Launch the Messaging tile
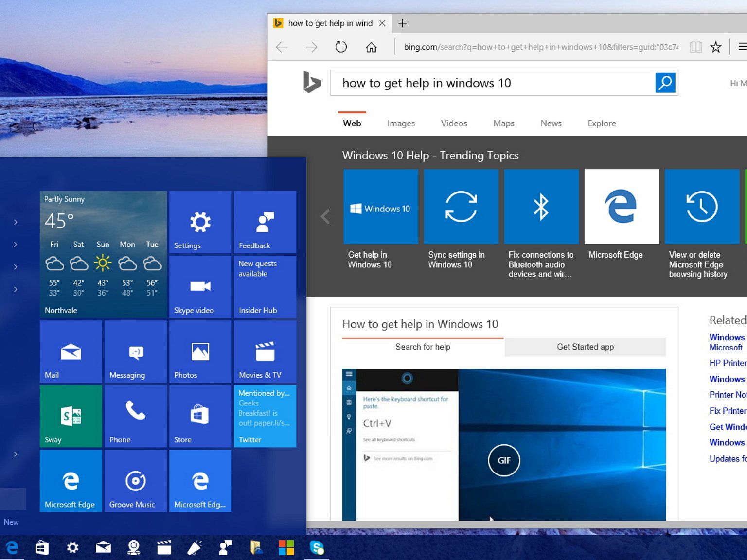747x560 pixels. [x=136, y=351]
